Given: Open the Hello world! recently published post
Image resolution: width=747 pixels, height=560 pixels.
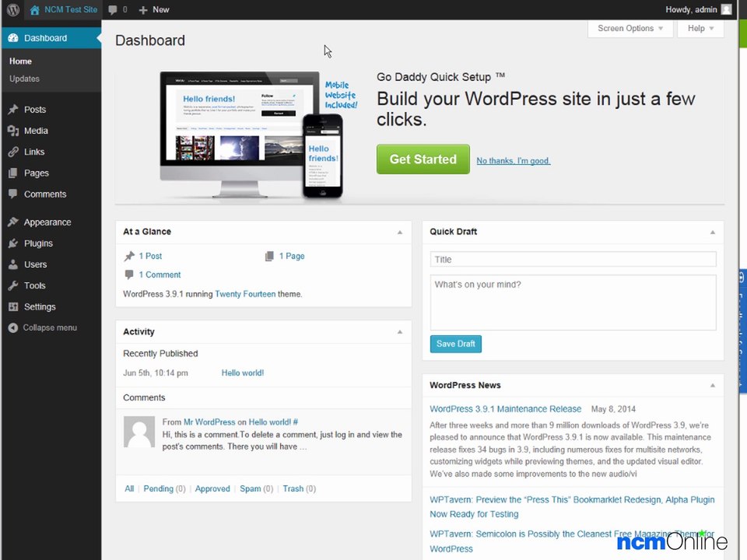Looking at the screenshot, I should [x=243, y=373].
